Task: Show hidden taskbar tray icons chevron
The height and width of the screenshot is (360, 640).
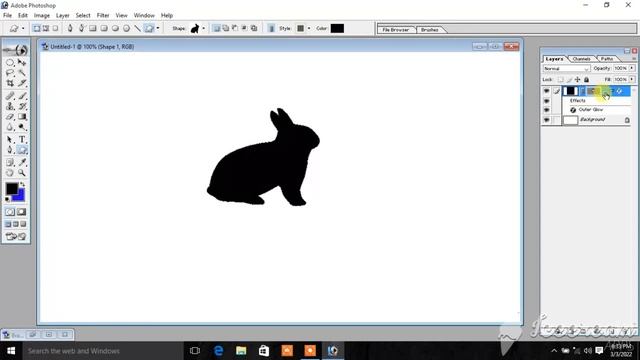Action: tap(554, 351)
